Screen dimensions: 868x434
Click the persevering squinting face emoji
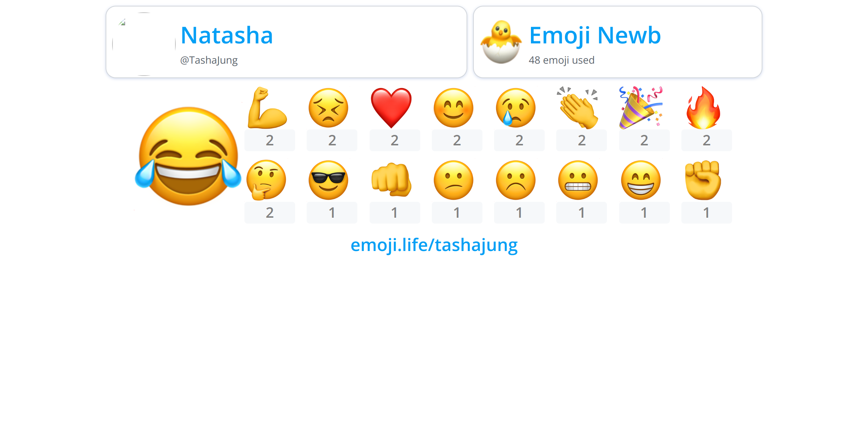(x=328, y=108)
